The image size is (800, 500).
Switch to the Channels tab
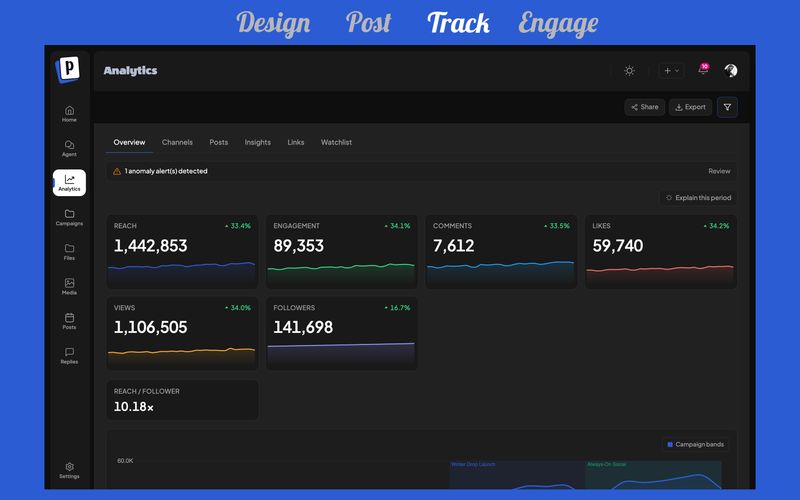[177, 142]
